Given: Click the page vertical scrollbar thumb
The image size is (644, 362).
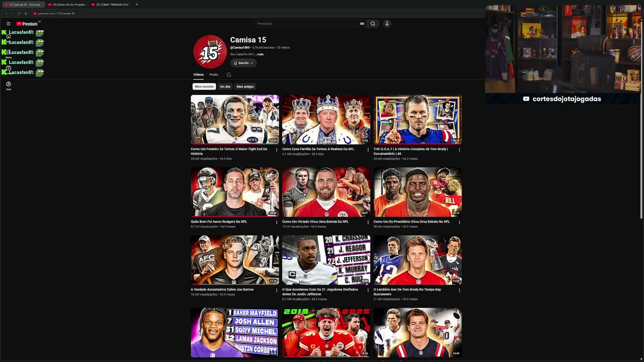Looking at the screenshot, I should click(640, 119).
